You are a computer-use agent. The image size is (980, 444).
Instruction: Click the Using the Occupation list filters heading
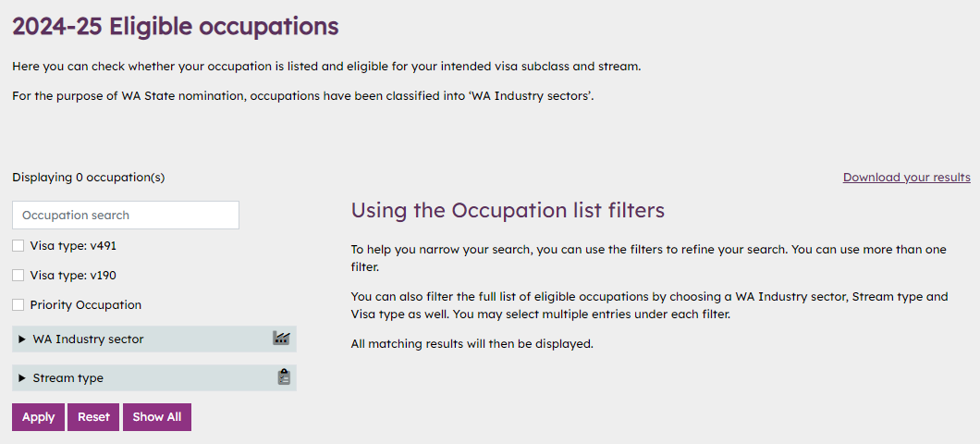[508, 211]
